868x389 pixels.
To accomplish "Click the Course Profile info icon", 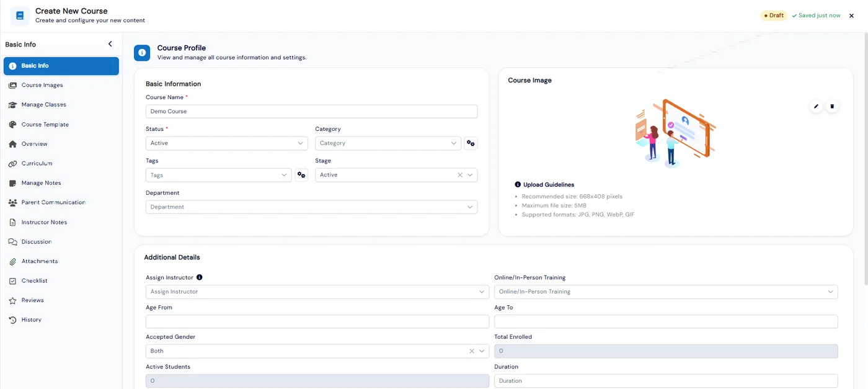I will pyautogui.click(x=142, y=53).
